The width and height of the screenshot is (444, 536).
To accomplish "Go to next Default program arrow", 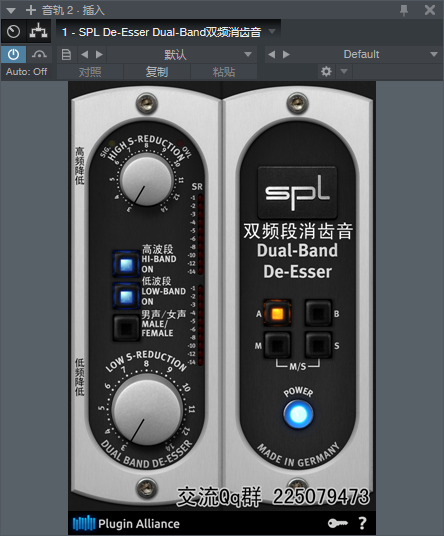I will click(286, 55).
